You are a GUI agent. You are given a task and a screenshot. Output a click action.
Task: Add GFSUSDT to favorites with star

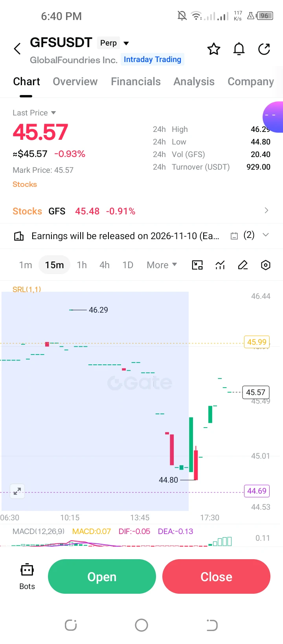pos(214,49)
